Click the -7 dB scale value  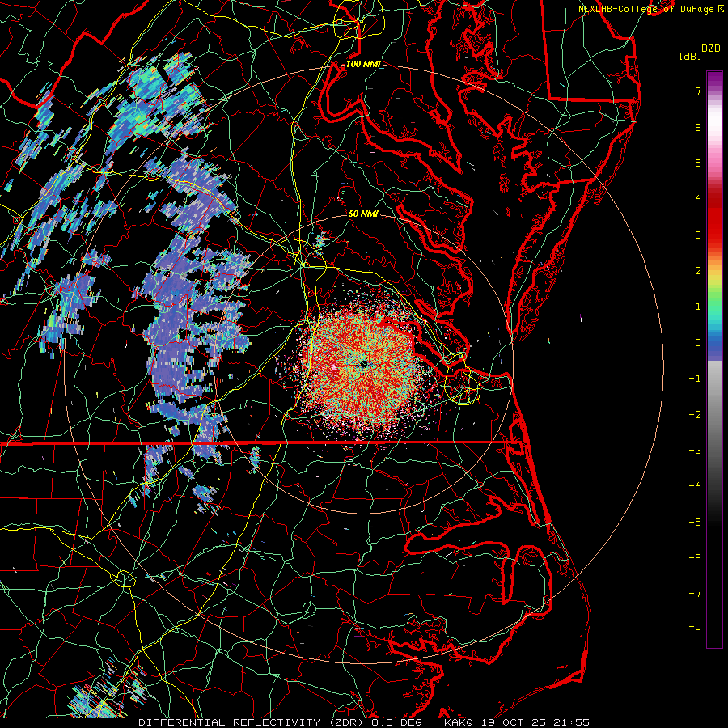[695, 594]
